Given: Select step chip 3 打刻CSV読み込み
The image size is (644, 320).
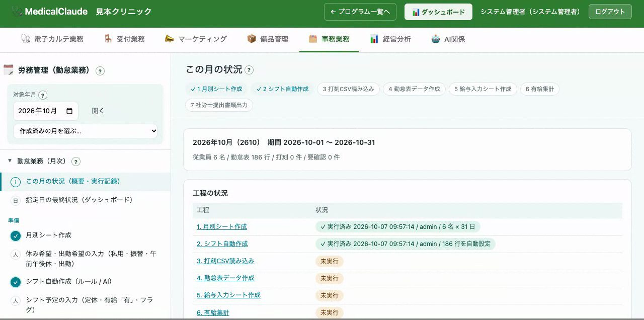Looking at the screenshot, I should [349, 89].
